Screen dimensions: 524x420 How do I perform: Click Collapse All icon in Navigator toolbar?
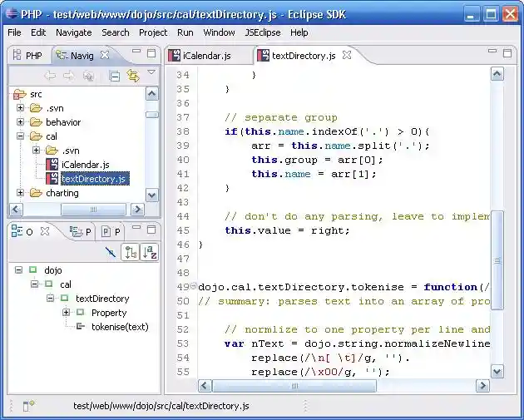pyautogui.click(x=115, y=76)
